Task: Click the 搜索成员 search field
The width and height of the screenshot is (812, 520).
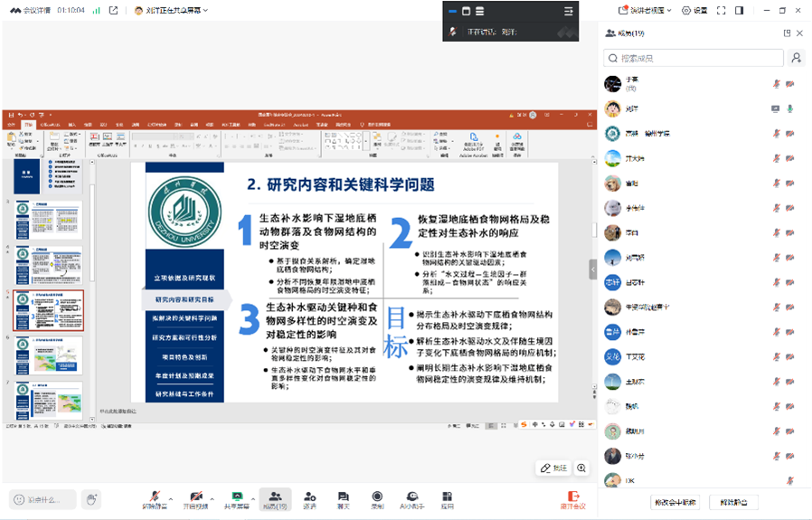Action: (694, 58)
